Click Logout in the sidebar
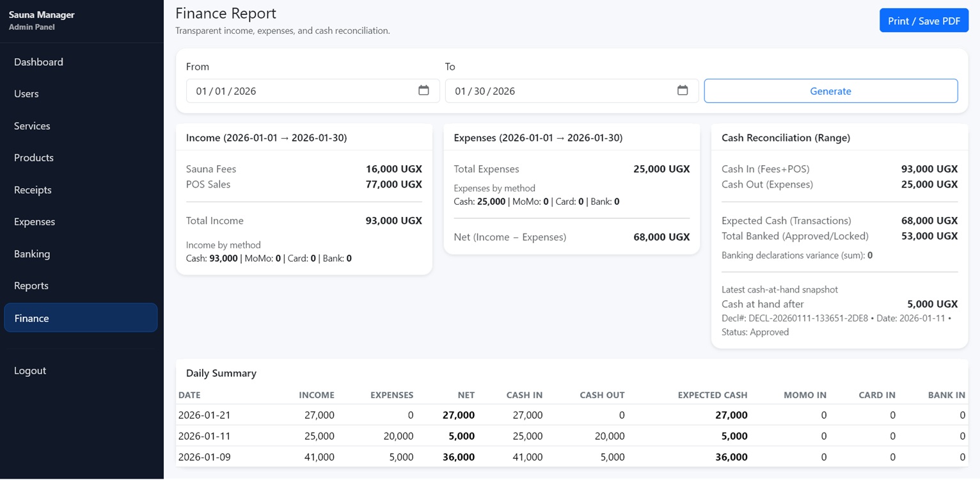 [30, 371]
